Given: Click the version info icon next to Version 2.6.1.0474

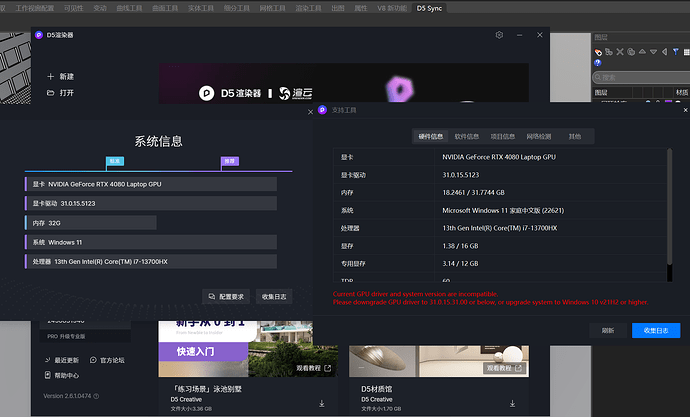Looking at the screenshot, I should [x=96, y=396].
